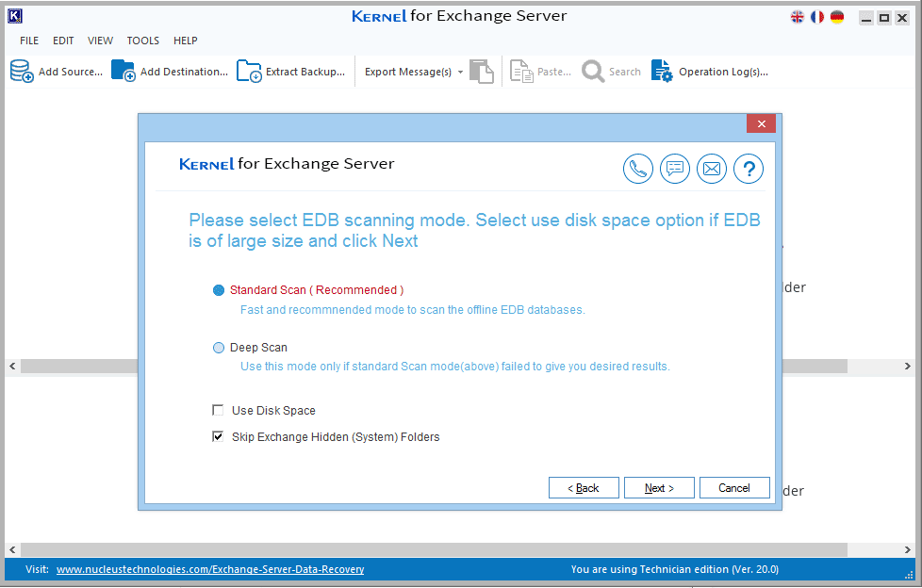Click the Back button
The image size is (922, 588).
pyautogui.click(x=584, y=487)
